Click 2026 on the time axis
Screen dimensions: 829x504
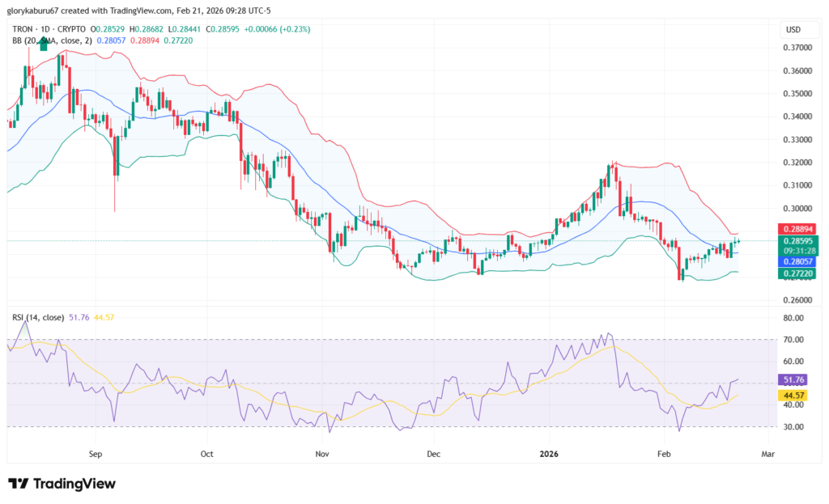click(549, 454)
